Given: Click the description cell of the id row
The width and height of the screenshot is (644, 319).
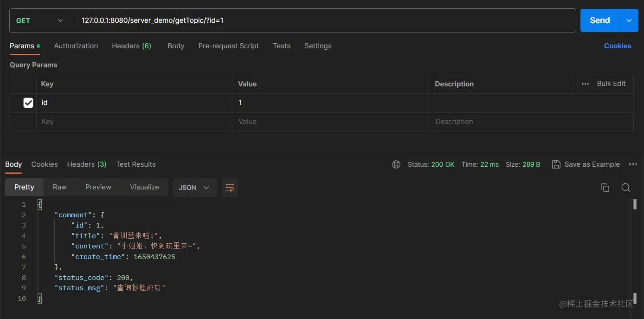Looking at the screenshot, I should coord(531,103).
